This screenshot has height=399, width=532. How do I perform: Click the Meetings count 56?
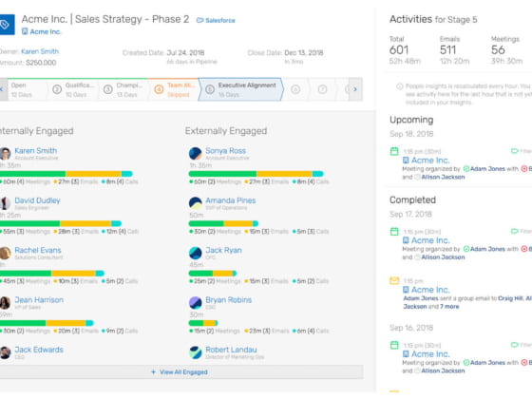[x=498, y=49]
